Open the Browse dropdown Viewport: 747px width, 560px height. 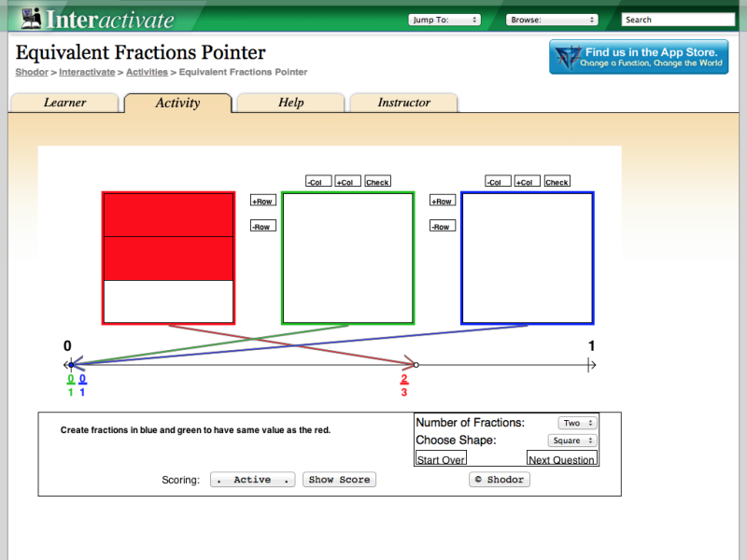click(552, 19)
